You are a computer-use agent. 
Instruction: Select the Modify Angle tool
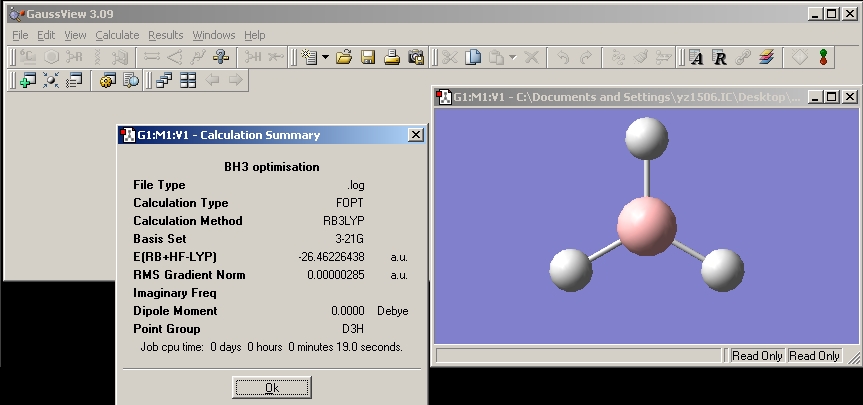174,57
